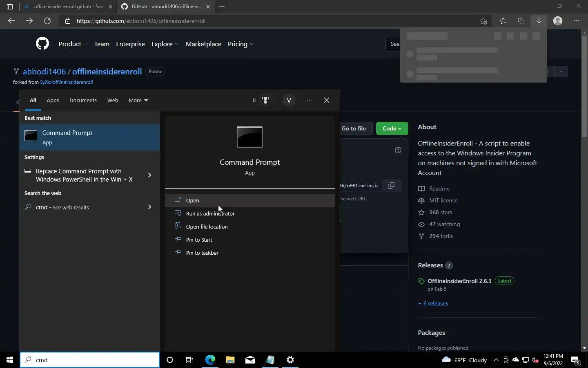Open the notepad-like app on taskbar
Screen dimensions: 588x368
click(x=270, y=360)
